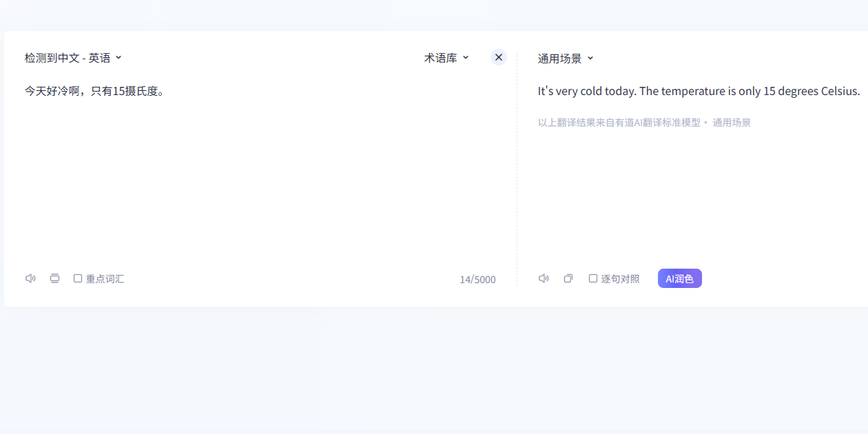868x434 pixels.
Task: Enable the 重点词汇 checkbox
Action: click(78, 278)
